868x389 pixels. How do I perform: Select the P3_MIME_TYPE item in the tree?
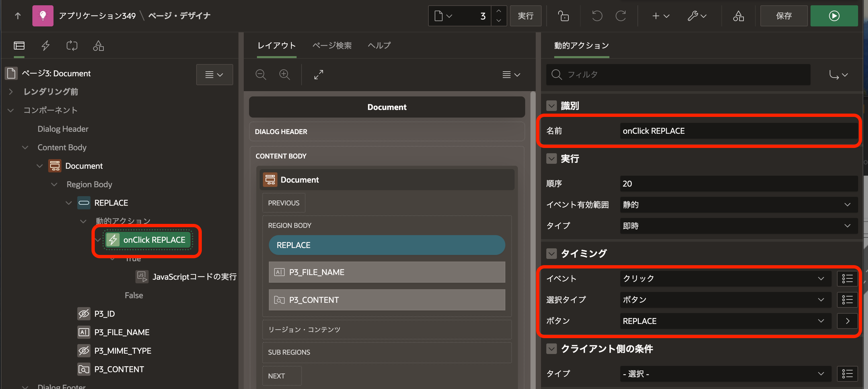(122, 351)
